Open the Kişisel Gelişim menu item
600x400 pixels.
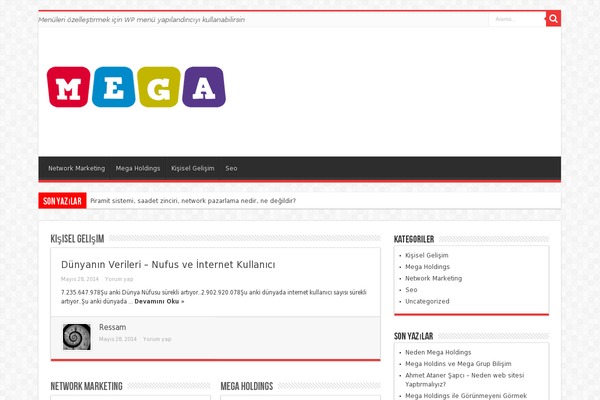pyautogui.click(x=192, y=168)
